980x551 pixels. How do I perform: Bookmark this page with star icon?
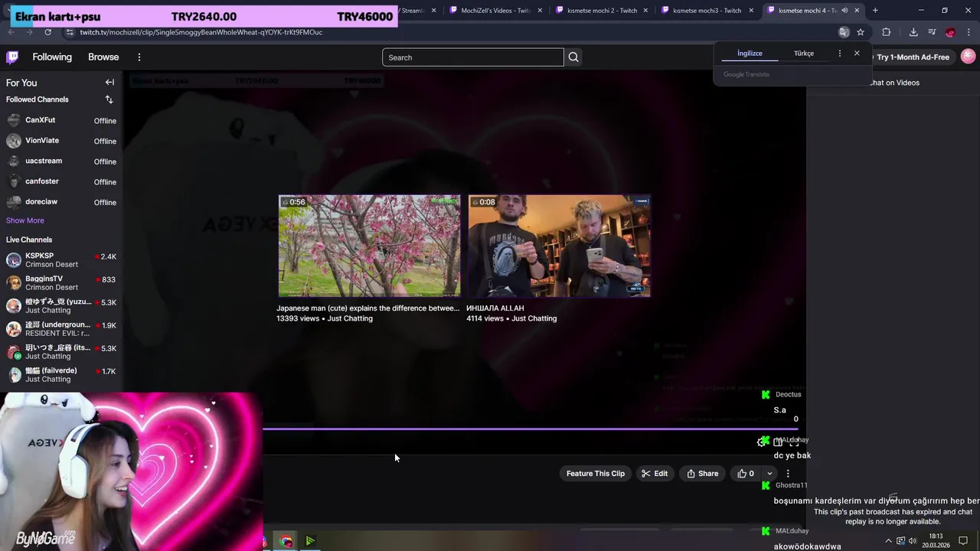pos(861,32)
